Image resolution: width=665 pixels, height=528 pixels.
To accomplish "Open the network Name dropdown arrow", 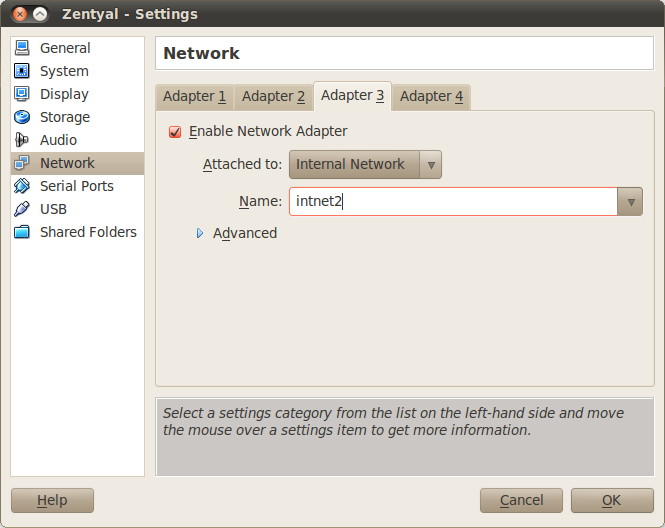I will 630,201.
